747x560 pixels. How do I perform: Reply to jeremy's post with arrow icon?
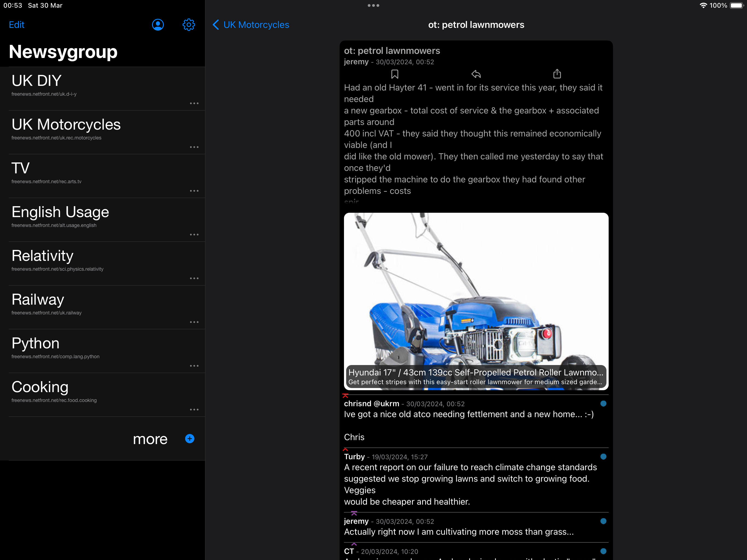476,74
